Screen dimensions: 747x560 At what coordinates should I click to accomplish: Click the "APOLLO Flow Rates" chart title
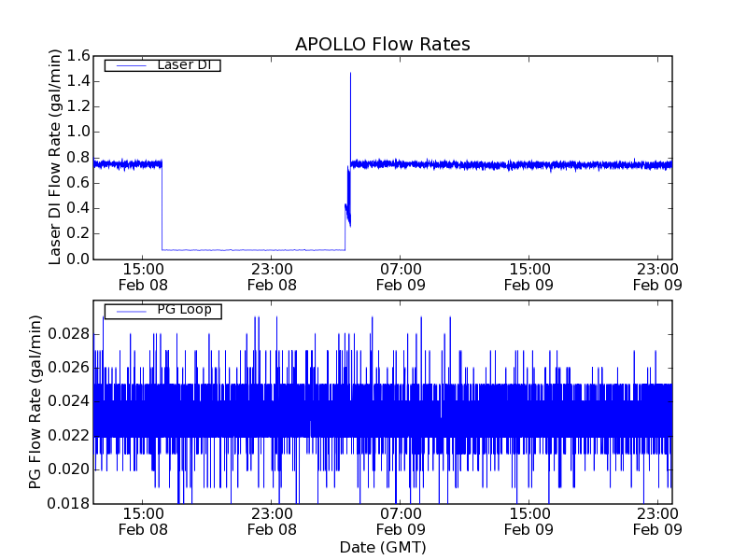point(382,44)
